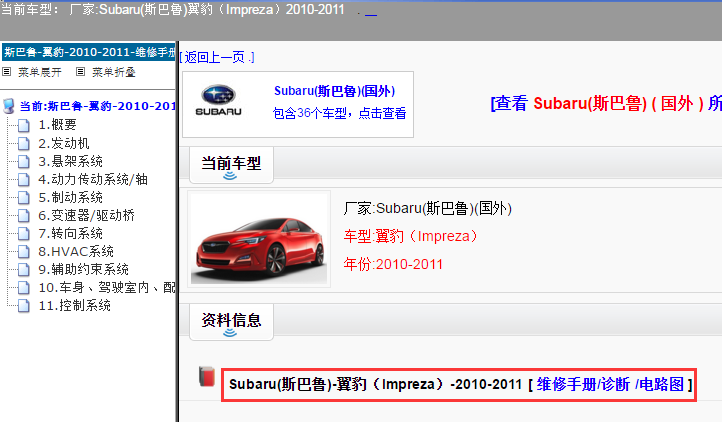The height and width of the screenshot is (422, 722).
Task: Select the 资料信息 tab header
Action: [x=231, y=322]
